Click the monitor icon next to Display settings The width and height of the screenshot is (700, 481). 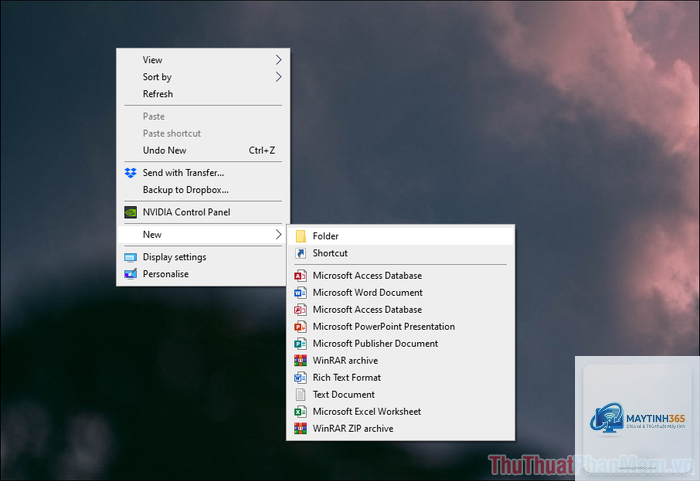130,257
